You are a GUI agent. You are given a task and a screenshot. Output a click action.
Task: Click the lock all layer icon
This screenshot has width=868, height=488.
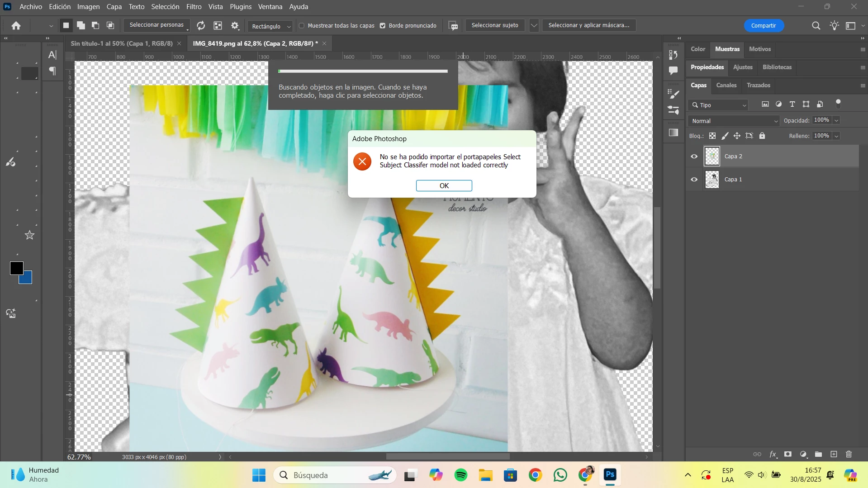point(762,136)
